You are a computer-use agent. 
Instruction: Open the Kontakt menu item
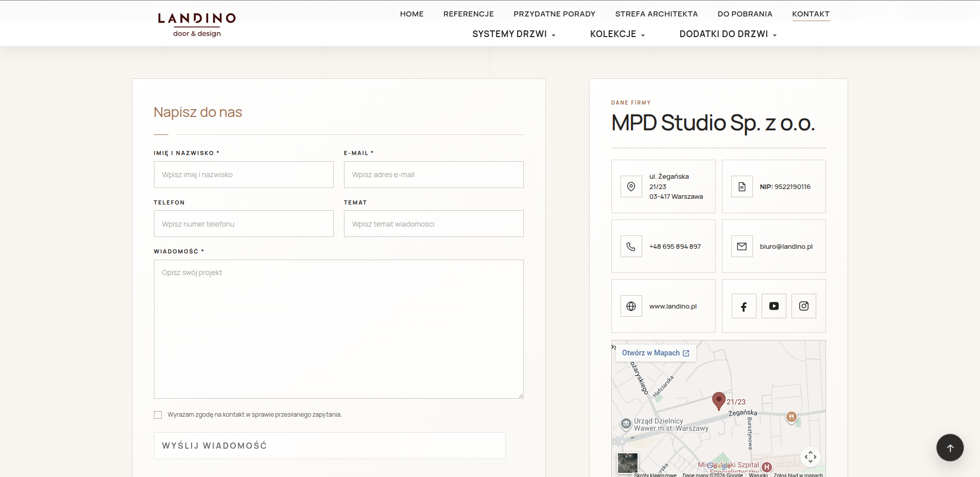coord(811,14)
